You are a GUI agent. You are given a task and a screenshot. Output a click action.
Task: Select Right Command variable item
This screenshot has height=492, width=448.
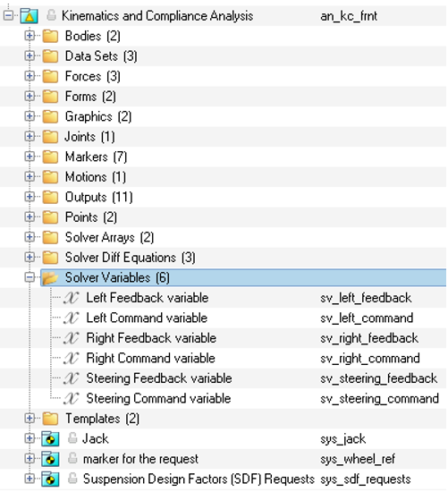click(x=150, y=359)
